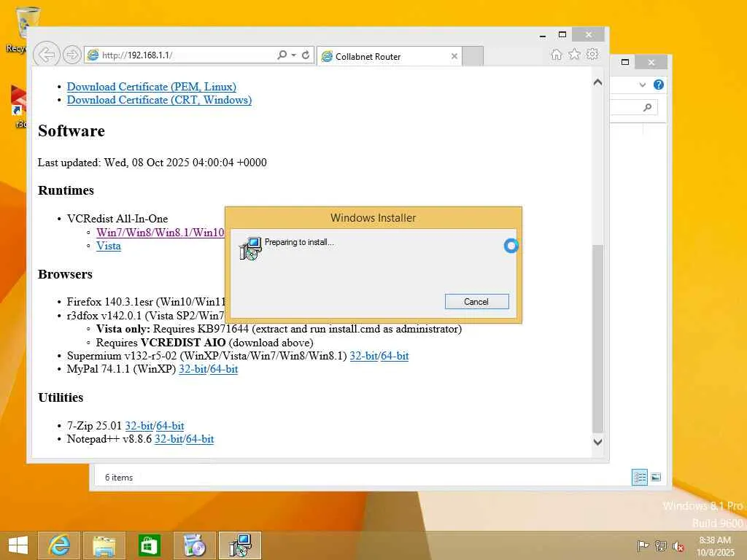
Task: Switch Explorer to Large icons view
Action: pyautogui.click(x=656, y=477)
